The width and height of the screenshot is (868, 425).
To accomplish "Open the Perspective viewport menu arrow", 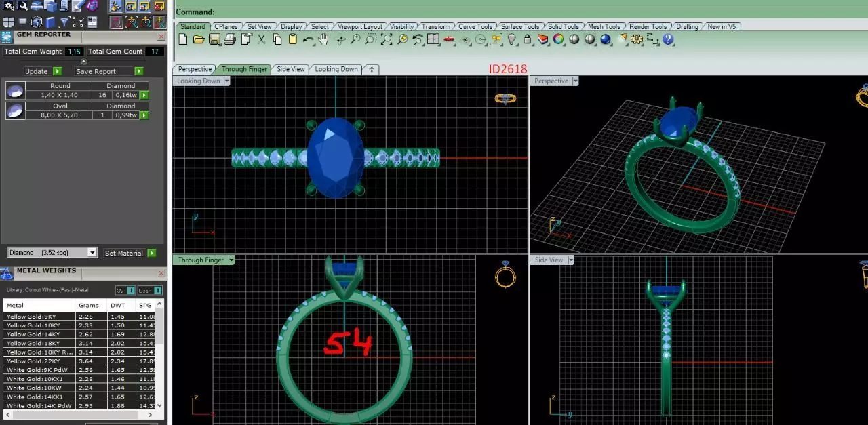I will 575,81.
